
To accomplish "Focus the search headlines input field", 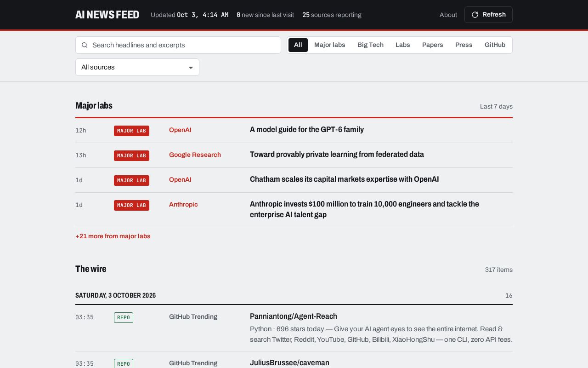I will 178,45.
